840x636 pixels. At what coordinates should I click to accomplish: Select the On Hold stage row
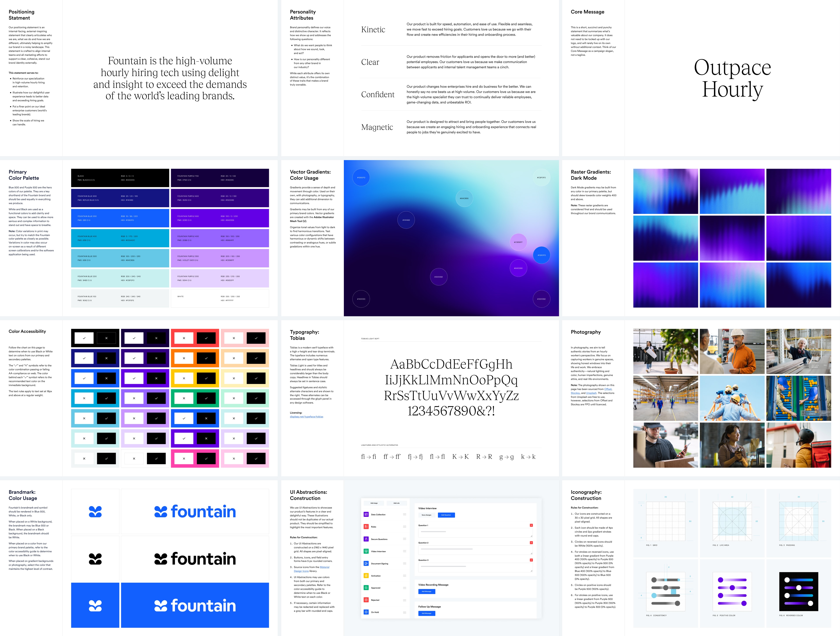tap(385, 612)
